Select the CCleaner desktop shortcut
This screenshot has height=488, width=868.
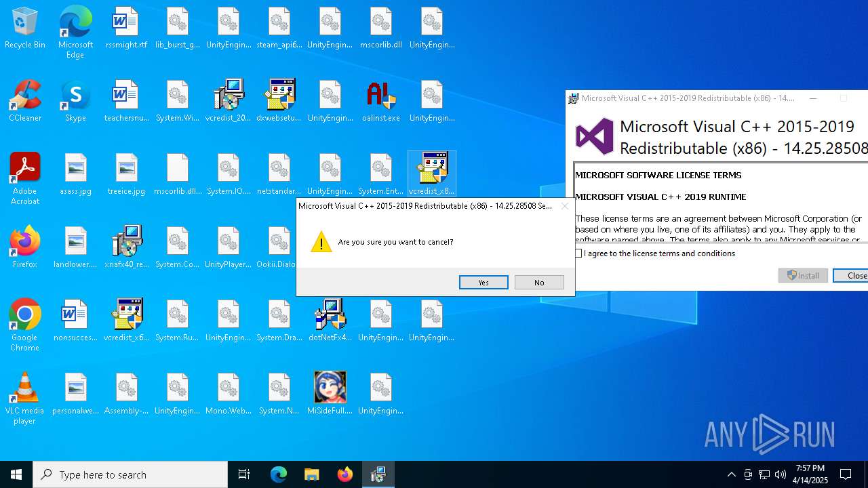(25, 102)
